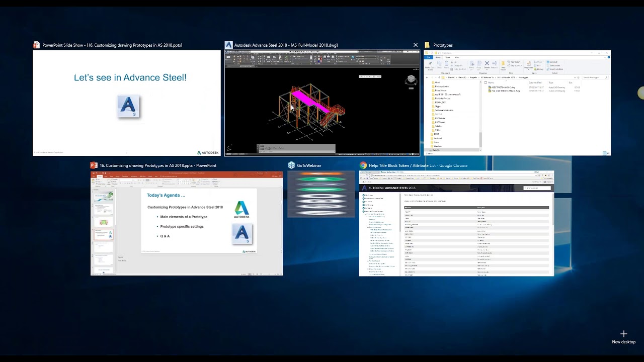644x362 pixels.
Task: Close the Autodesk Advance Steel 2018 window
Action: (415, 45)
